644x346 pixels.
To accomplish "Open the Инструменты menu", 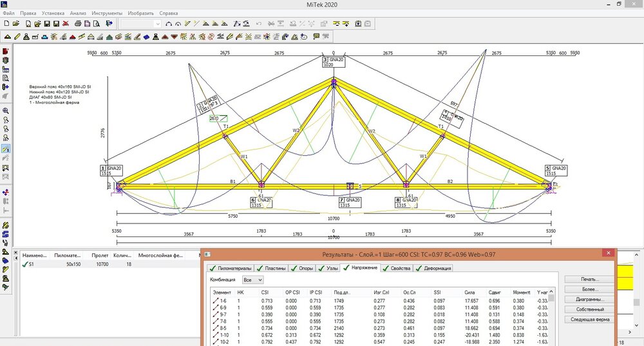I will (x=106, y=13).
